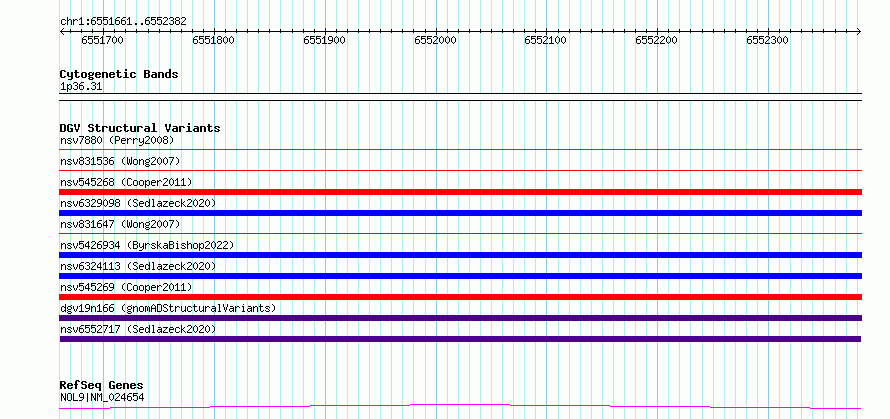890x419 pixels.
Task: Open the nsv545268 (Cooper2011) variant label
Action: tap(126, 182)
